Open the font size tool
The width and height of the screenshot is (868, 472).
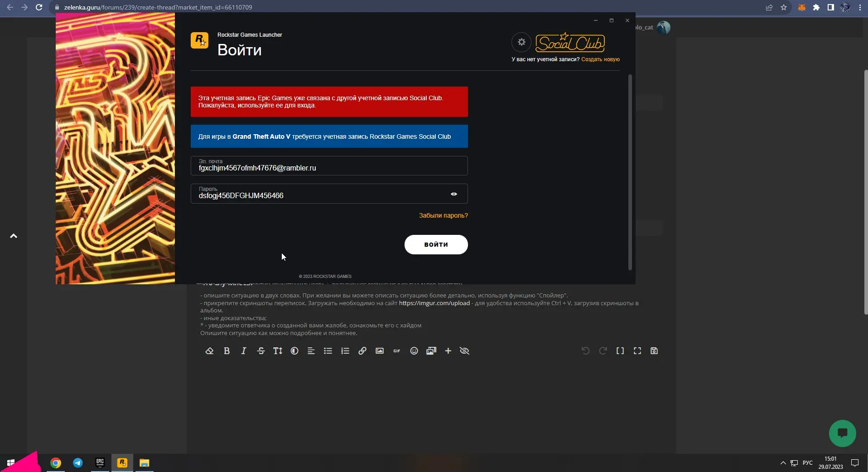pos(278,351)
